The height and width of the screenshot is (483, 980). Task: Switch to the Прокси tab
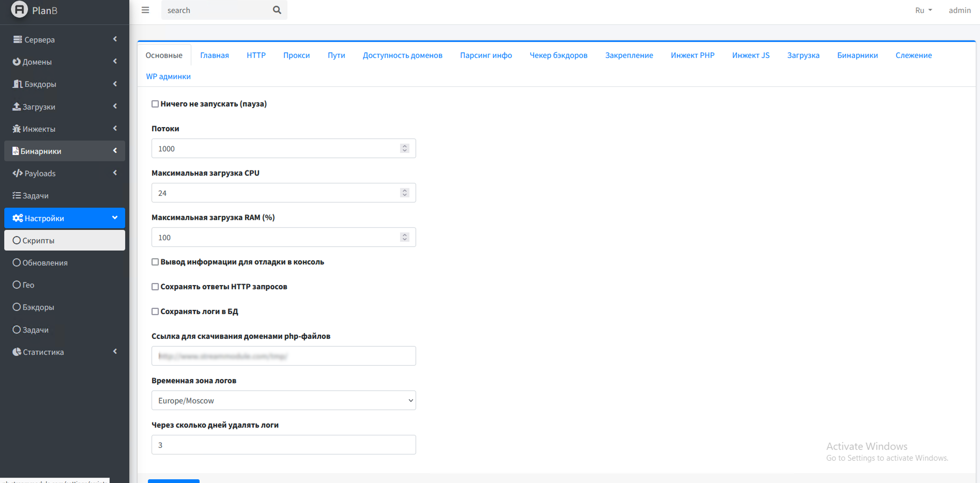pyautogui.click(x=296, y=55)
